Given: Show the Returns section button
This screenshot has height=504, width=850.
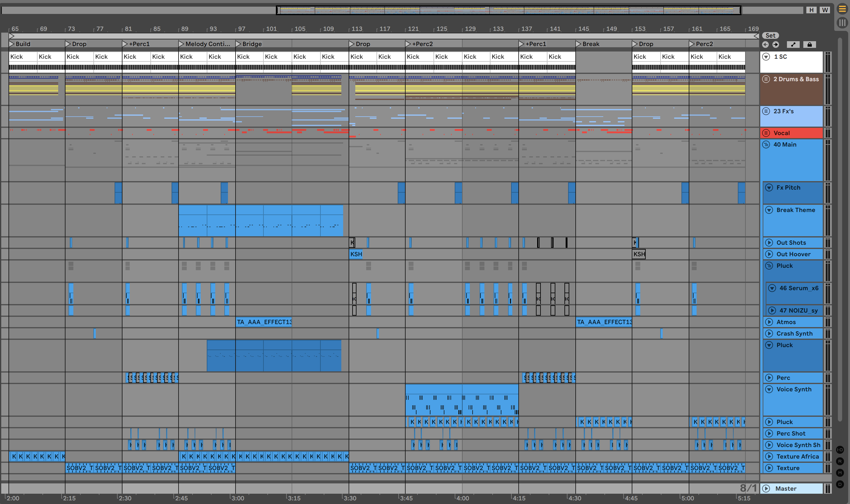Looking at the screenshot, I should point(840,461).
